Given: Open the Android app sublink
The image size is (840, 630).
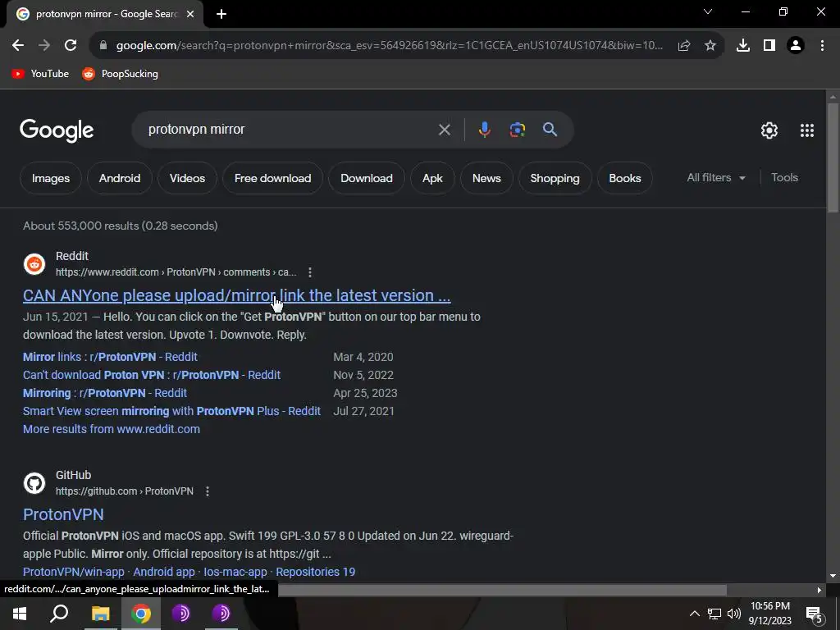Looking at the screenshot, I should (164, 572).
